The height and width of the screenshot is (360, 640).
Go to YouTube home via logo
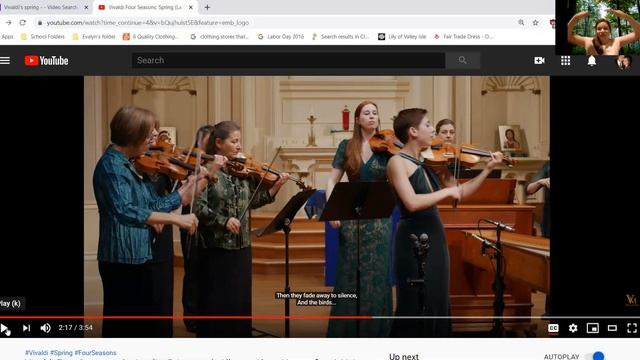click(47, 61)
